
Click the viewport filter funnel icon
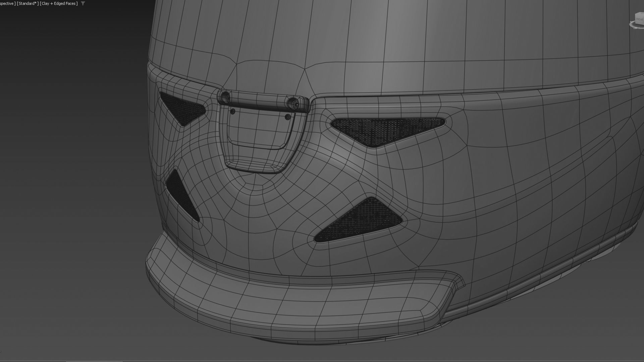[x=83, y=3]
